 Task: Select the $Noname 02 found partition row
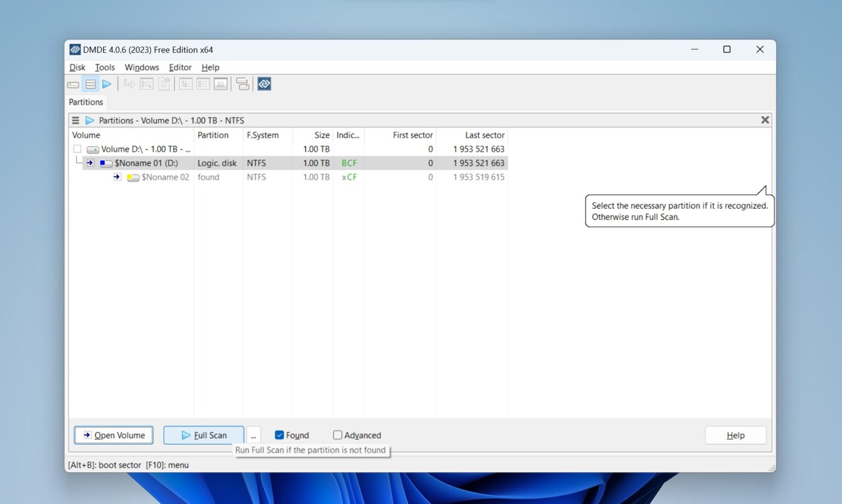[x=166, y=177]
